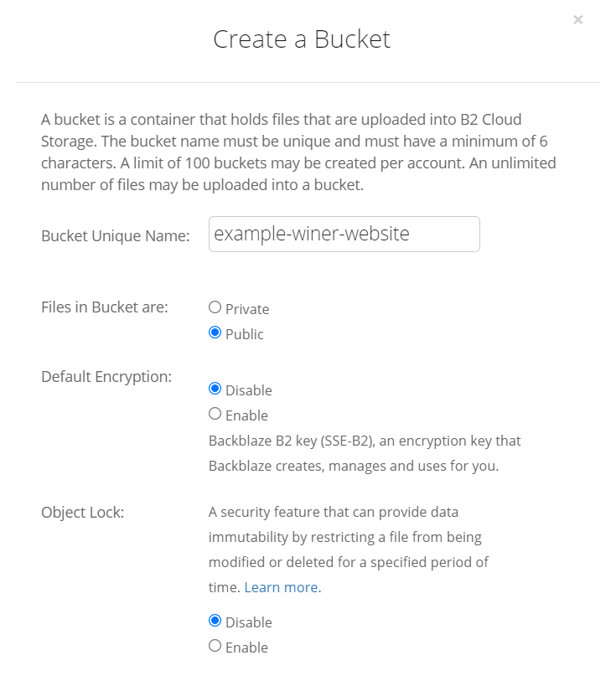This screenshot has width=616, height=676.
Task: Click the "Create a Bucket" dialog heading
Action: pyautogui.click(x=302, y=39)
